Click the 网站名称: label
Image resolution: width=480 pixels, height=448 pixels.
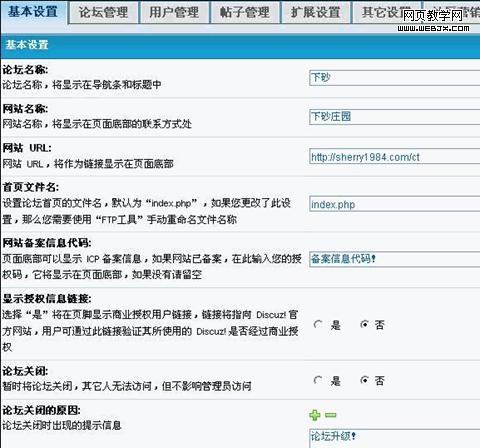[x=25, y=109]
